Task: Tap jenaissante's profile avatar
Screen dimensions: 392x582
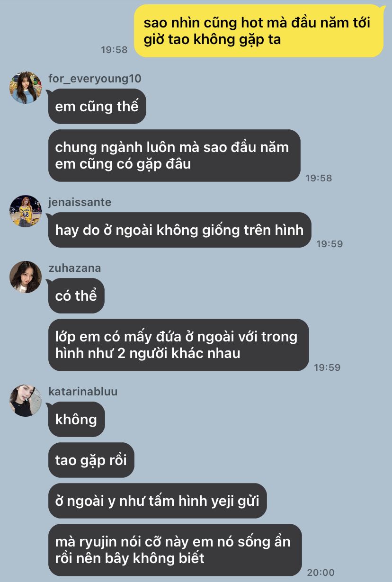Action: (26, 211)
